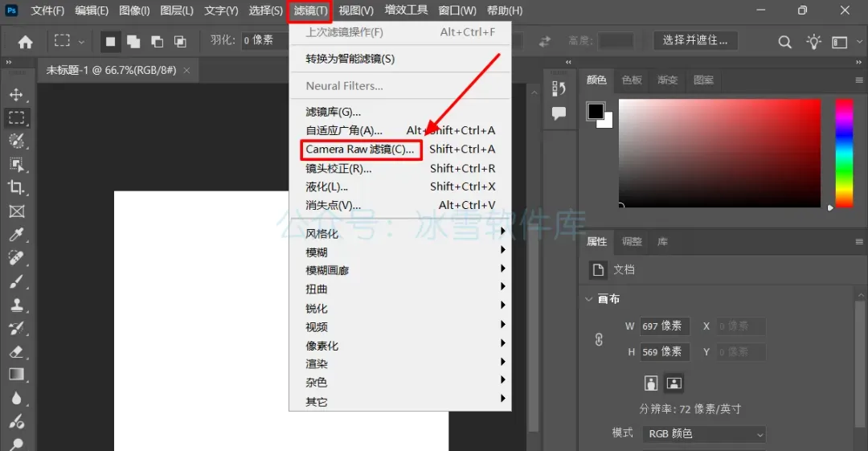Expand the 风格化 submenu
Screen dimensions: 868x451
399,233
